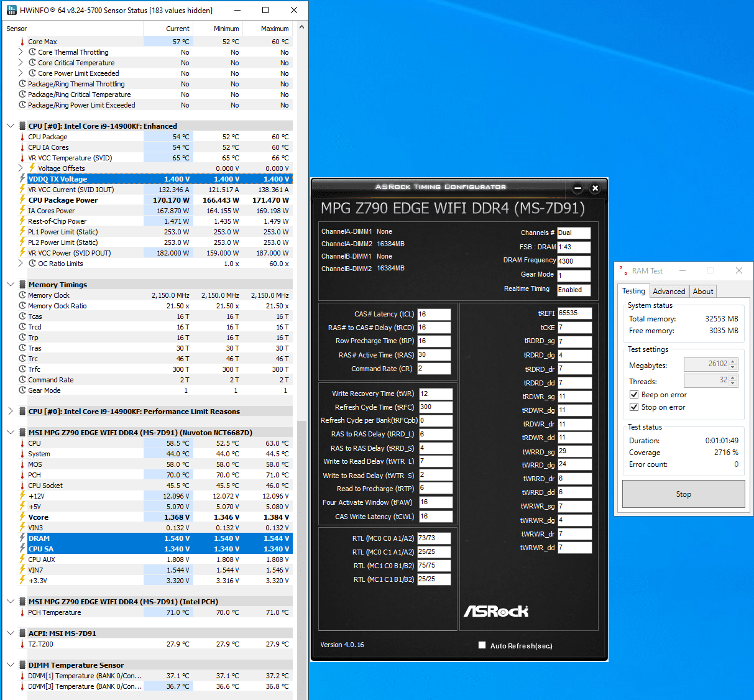Click the thermometer icon beside MOS

tap(22, 464)
